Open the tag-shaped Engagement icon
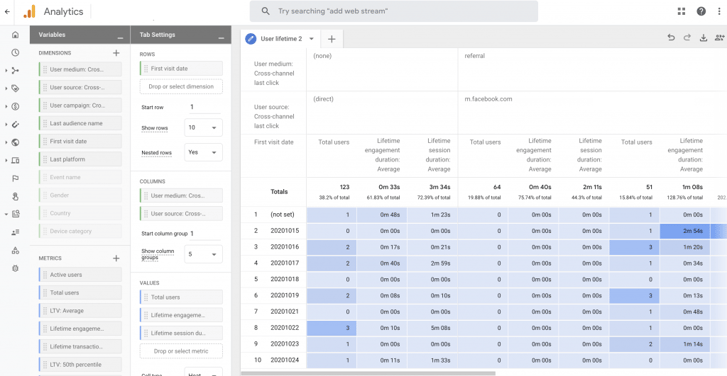The width and height of the screenshot is (727, 376). (15, 89)
